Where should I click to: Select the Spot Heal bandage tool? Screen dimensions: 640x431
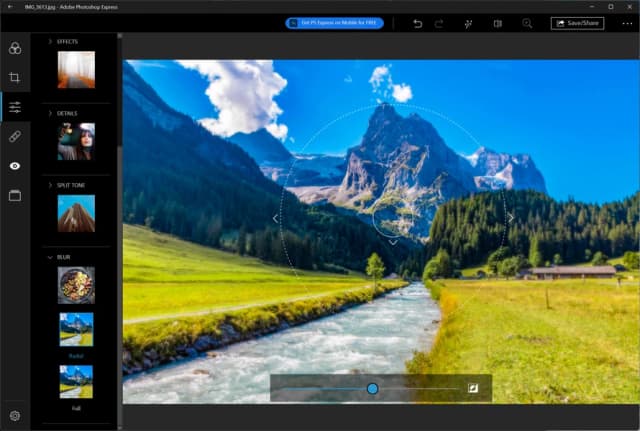[15, 136]
